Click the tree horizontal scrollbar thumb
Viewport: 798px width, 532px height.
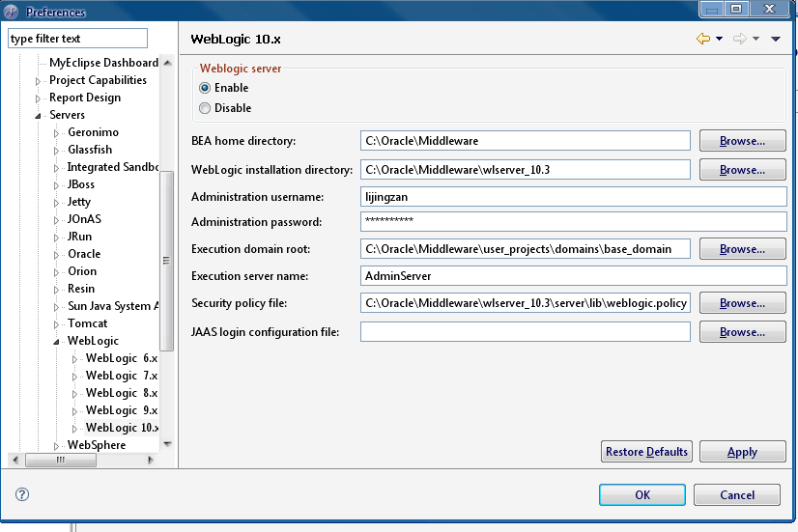pyautogui.click(x=61, y=460)
